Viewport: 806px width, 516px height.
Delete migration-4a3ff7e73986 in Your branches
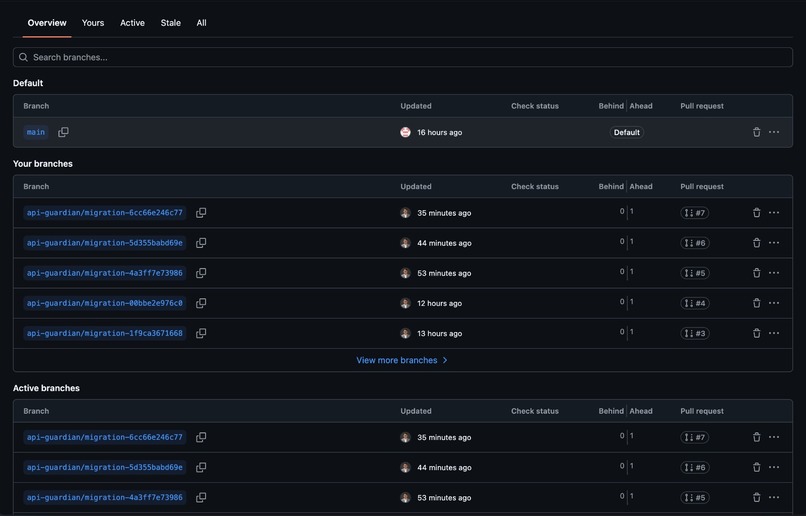756,273
